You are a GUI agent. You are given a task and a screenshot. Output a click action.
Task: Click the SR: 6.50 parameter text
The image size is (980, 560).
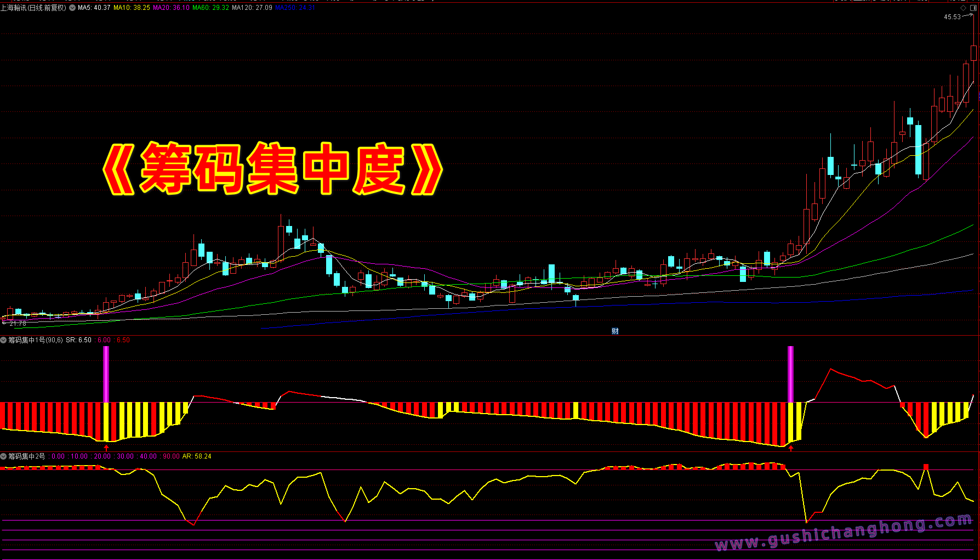tap(78, 340)
